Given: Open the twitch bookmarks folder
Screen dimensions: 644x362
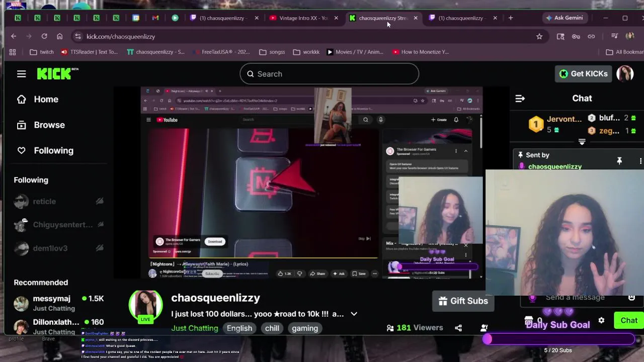Looking at the screenshot, I should click(42, 52).
